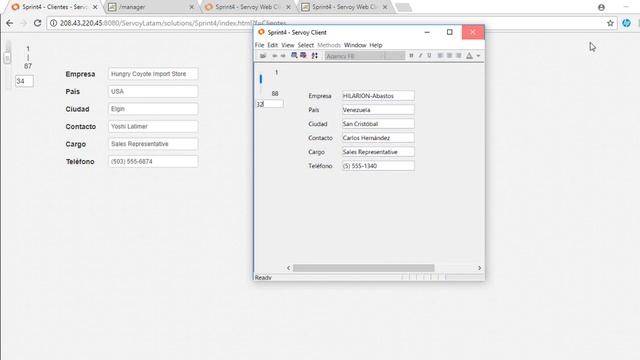Select align right in Servoy Client toolbar

coord(459,56)
